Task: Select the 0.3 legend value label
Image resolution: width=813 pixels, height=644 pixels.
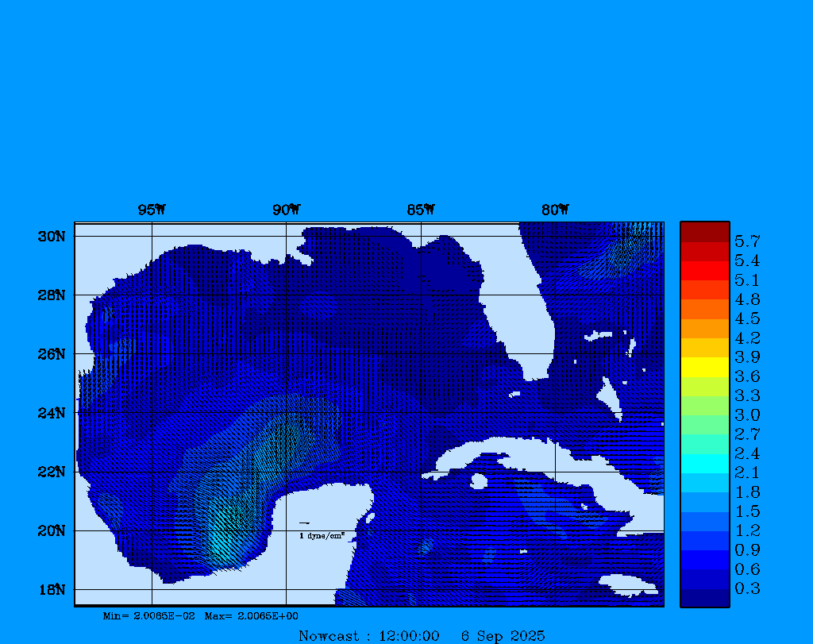Action: click(747, 588)
